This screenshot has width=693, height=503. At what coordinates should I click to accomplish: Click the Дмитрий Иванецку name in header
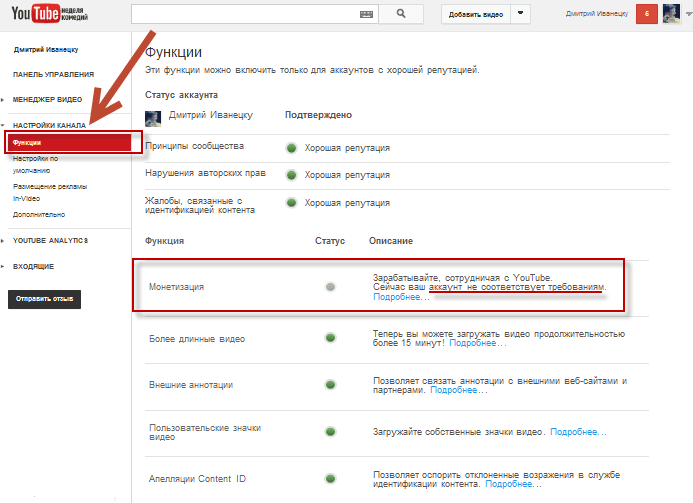[597, 14]
